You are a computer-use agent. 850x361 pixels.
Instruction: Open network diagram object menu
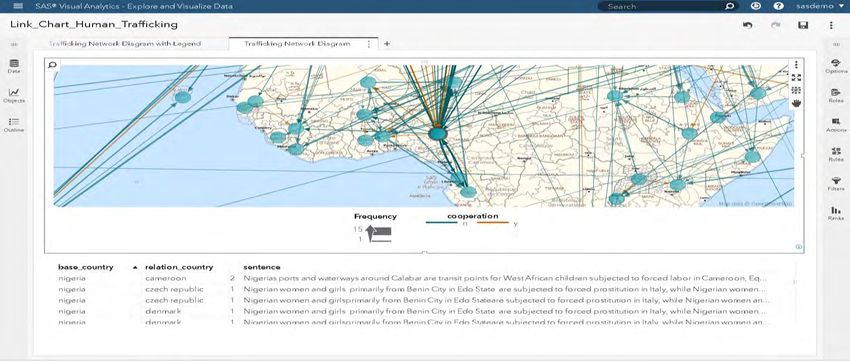click(x=796, y=65)
